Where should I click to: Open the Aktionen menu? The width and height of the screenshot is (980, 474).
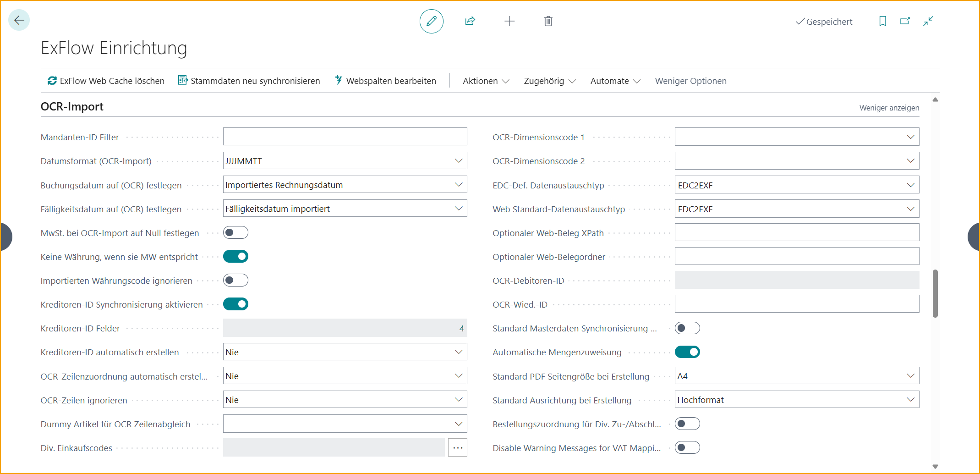click(486, 81)
